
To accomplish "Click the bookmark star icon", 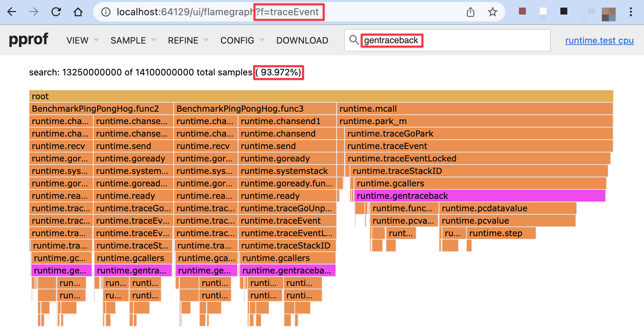I will point(493,12).
